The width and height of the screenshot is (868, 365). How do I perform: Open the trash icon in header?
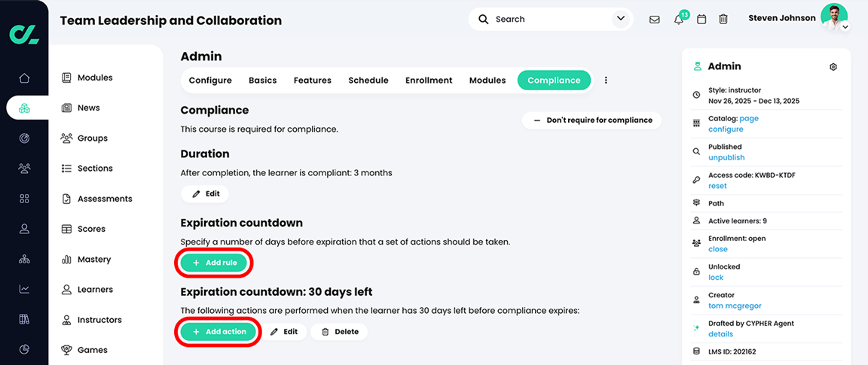[x=723, y=20]
